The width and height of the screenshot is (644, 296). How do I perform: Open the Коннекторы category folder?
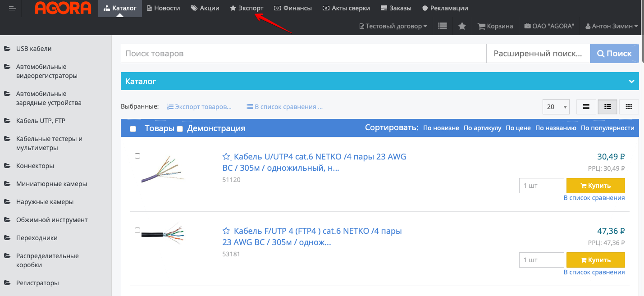pyautogui.click(x=35, y=166)
